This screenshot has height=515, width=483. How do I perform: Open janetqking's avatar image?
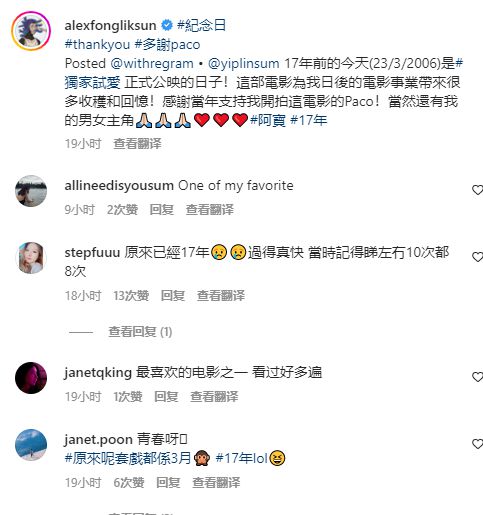(x=31, y=378)
